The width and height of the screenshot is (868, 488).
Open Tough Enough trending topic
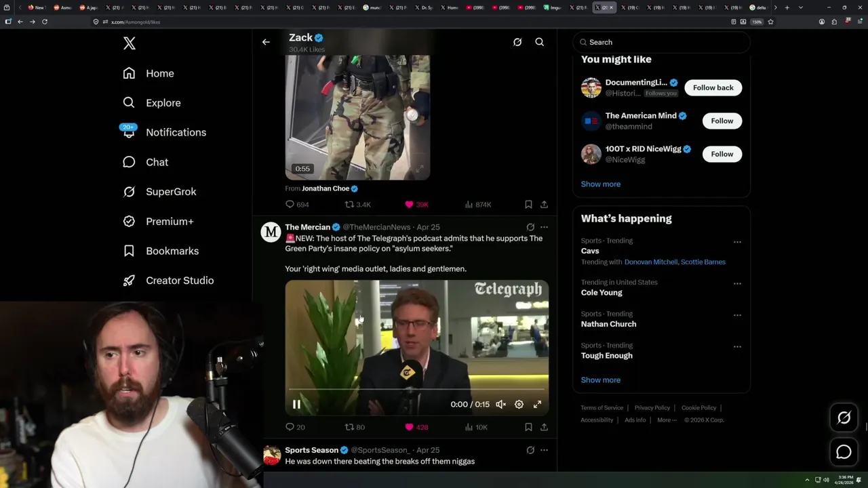click(606, 355)
